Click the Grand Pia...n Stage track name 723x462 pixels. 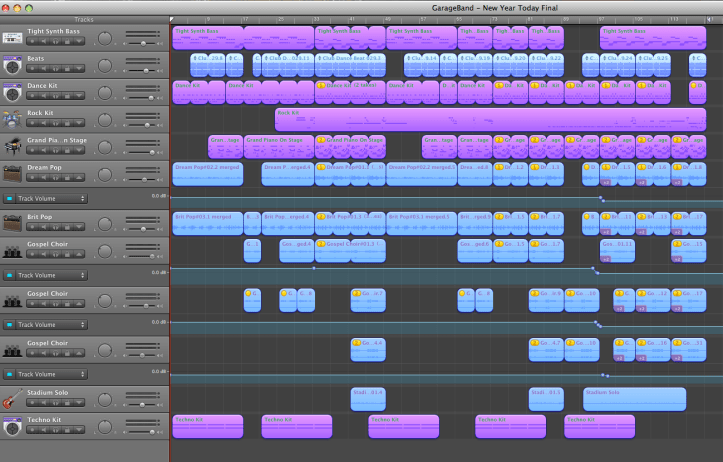(57, 140)
